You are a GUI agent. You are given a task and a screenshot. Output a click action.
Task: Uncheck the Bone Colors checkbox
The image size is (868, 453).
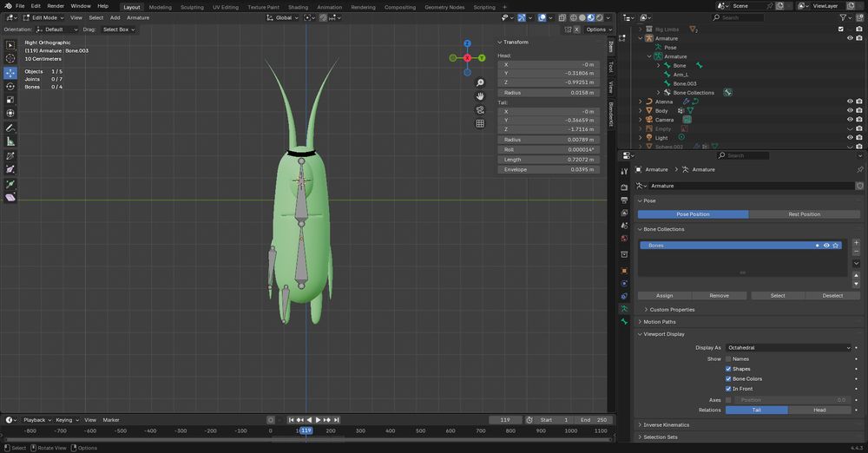click(728, 378)
